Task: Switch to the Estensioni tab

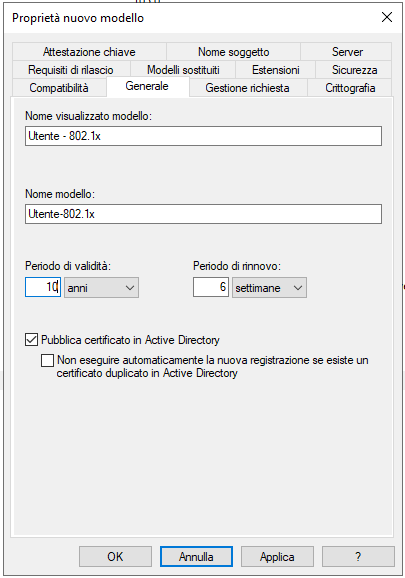Action: click(x=275, y=70)
